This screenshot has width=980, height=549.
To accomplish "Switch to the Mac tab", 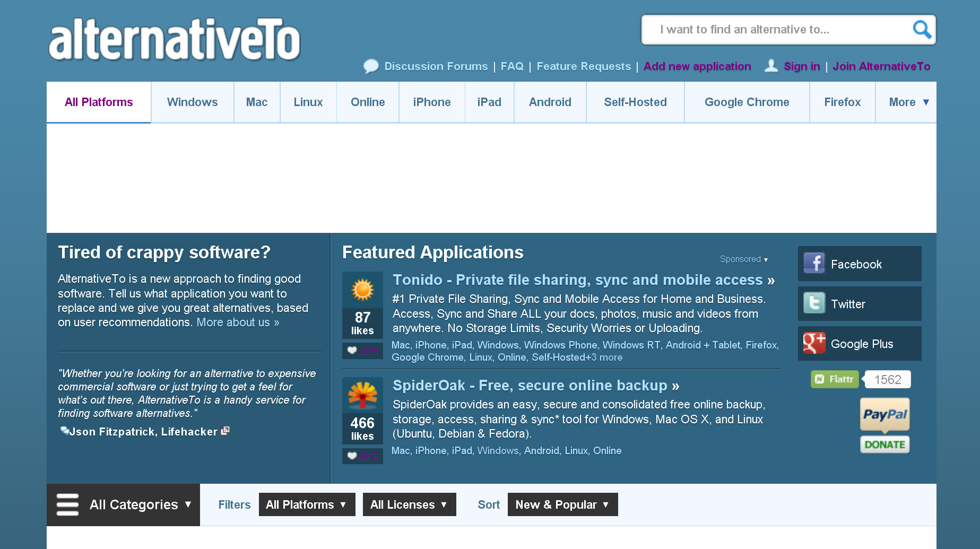I will (257, 102).
